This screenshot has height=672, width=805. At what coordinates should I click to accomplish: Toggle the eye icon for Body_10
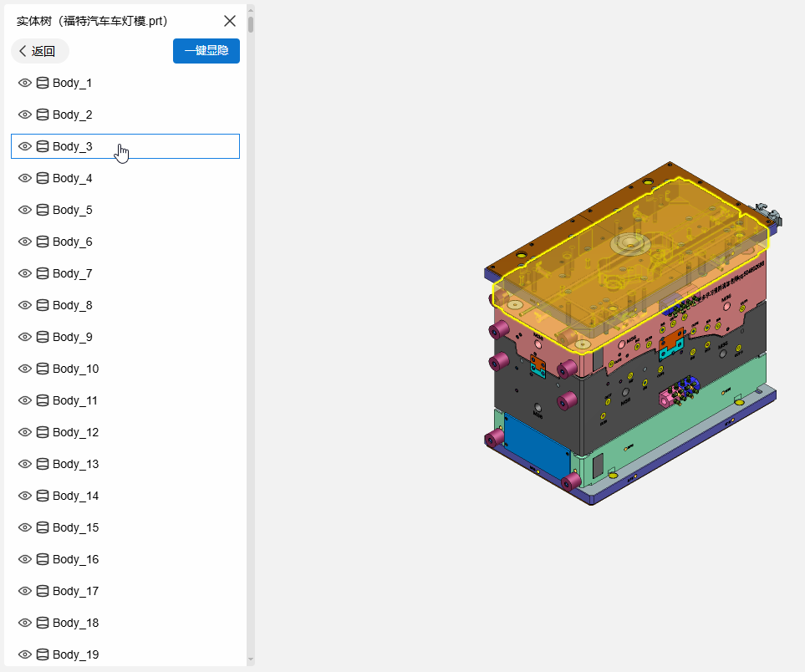tap(25, 369)
